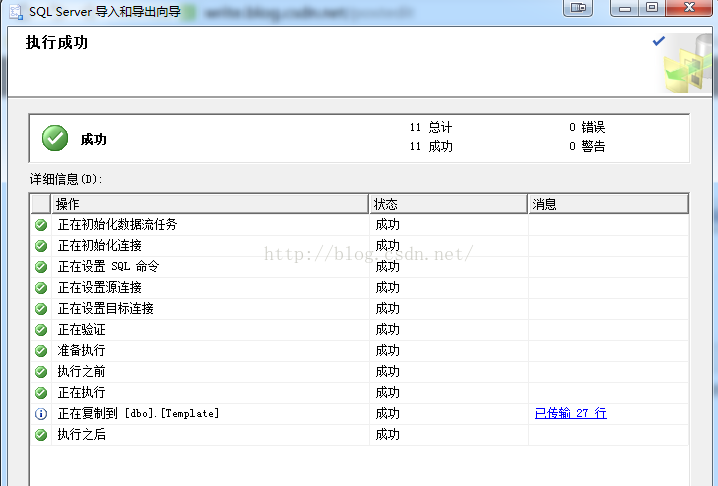Click the green check icon beside 正在初始化数据流任务
Image resolution: width=718 pixels, height=486 pixels.
click(41, 225)
